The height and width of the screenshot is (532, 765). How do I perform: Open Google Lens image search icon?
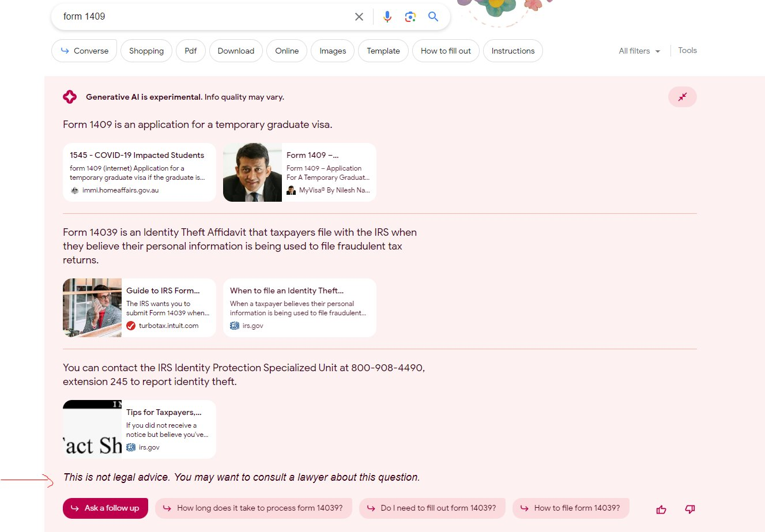(x=410, y=17)
